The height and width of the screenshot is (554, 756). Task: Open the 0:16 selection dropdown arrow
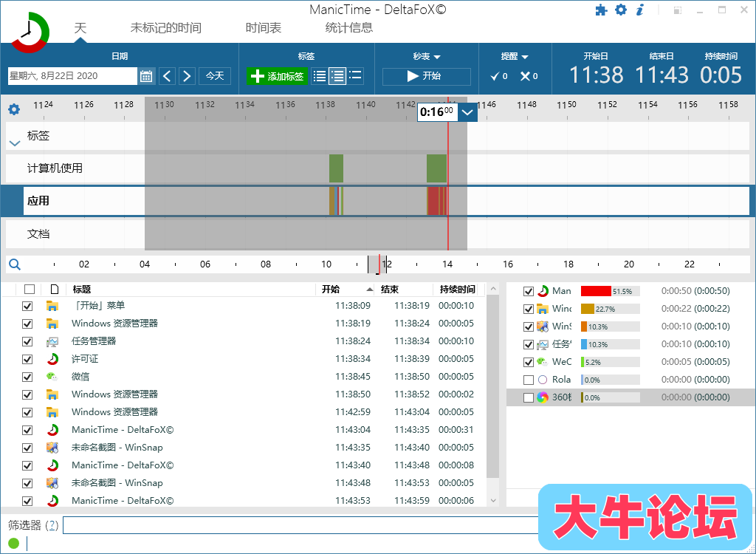pyautogui.click(x=467, y=112)
